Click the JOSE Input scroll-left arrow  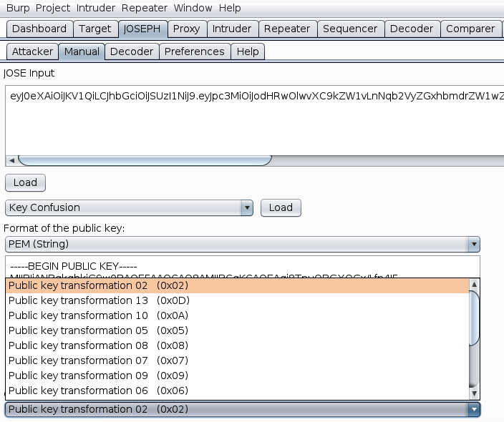11,160
